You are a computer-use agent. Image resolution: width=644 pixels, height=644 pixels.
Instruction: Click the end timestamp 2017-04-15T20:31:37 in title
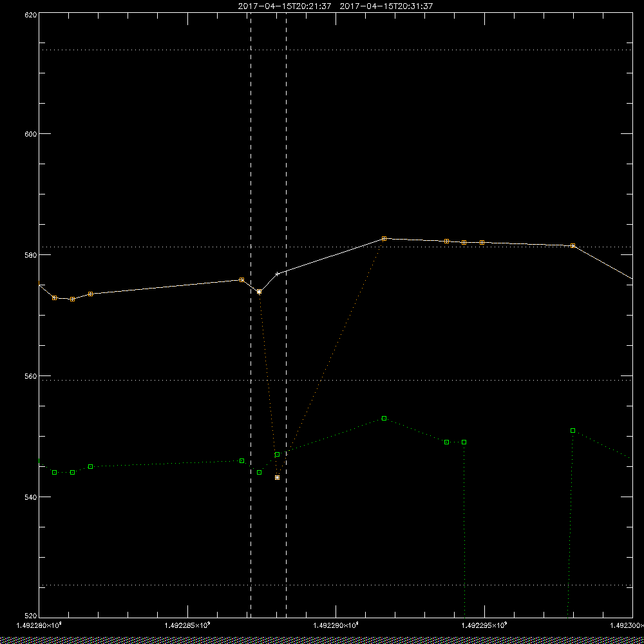[386, 6]
